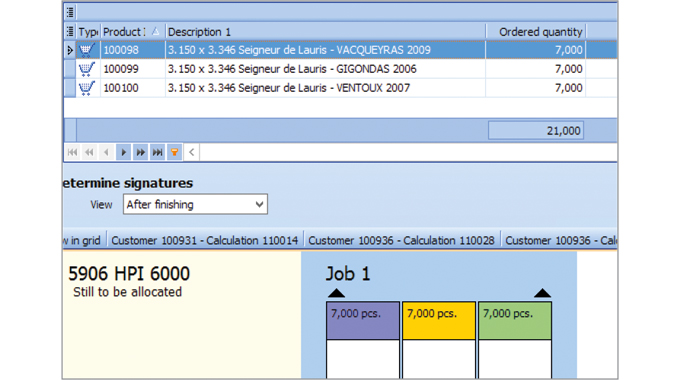
Task: Select the VACQUEYRAS 2009 description cell
Action: (325, 50)
